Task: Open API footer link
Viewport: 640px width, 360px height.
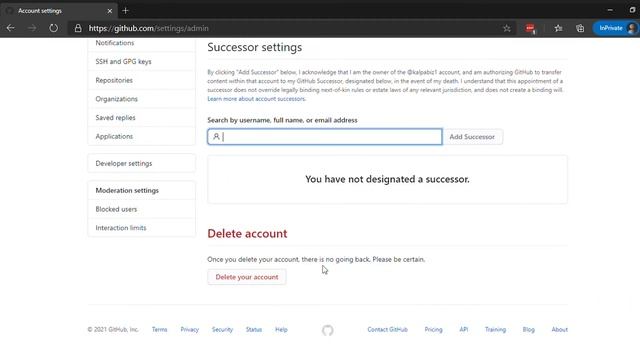Action: tap(464, 329)
